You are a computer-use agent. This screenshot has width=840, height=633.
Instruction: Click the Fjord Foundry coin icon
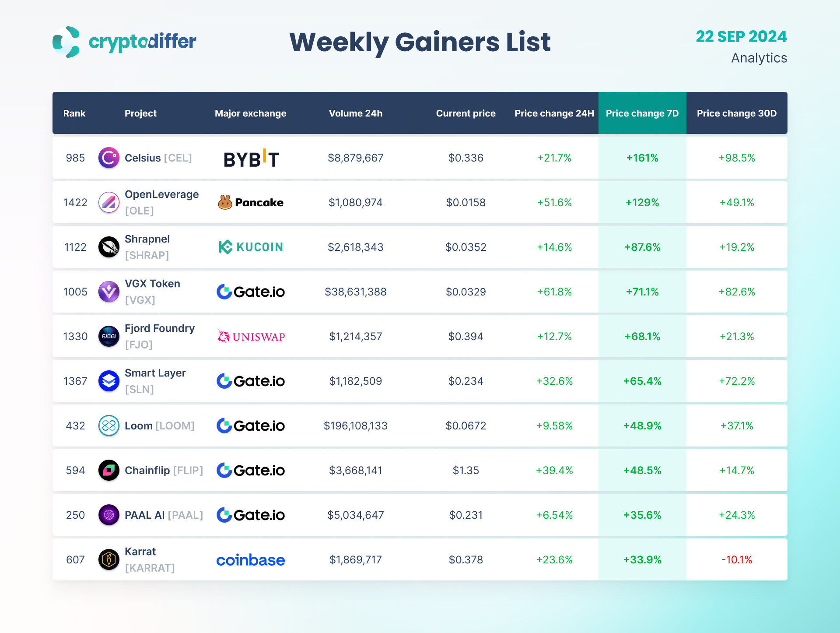109,336
